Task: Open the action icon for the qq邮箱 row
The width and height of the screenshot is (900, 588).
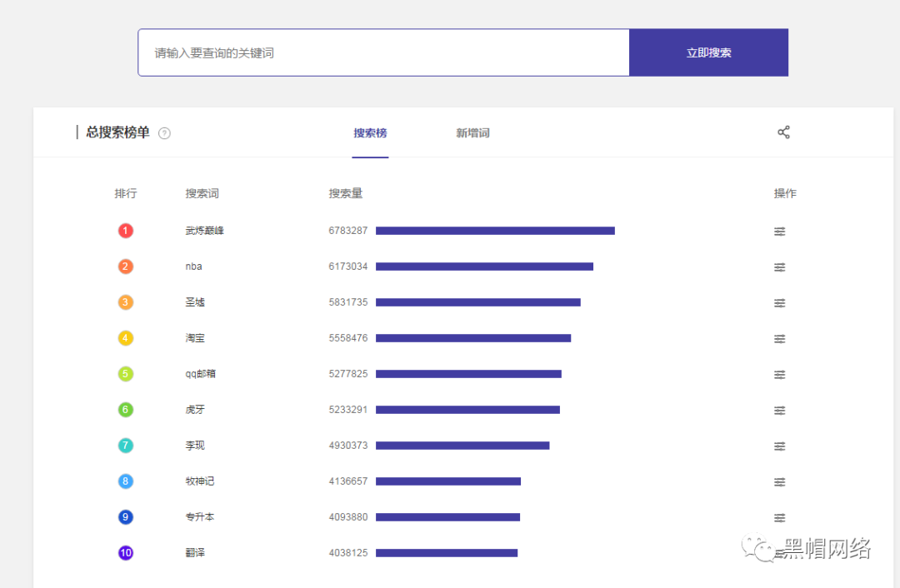Action: click(x=779, y=375)
